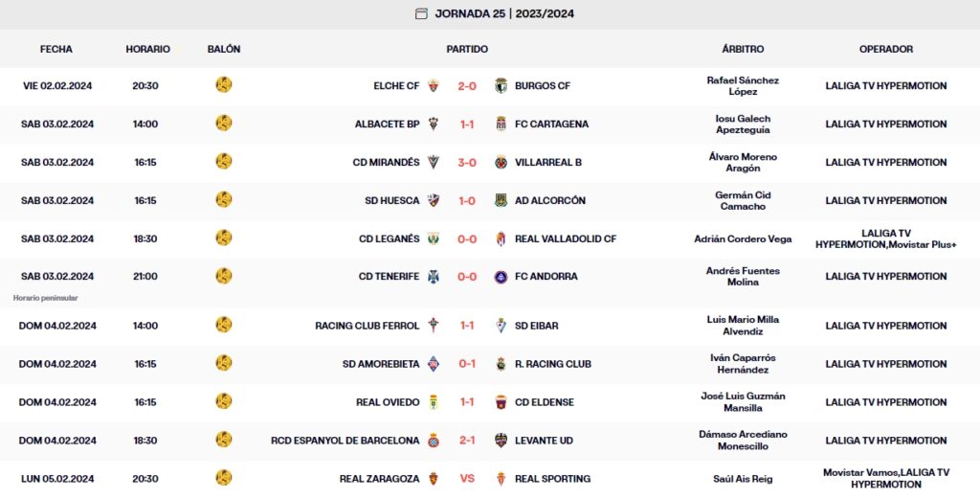980x499 pixels.
Task: Click the RCD Espanyol team crest
Action: [x=434, y=441]
